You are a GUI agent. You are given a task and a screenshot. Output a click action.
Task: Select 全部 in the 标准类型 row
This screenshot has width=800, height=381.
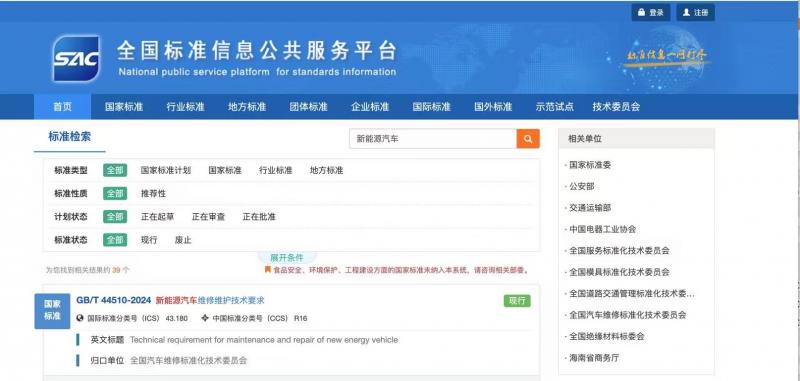click(115, 170)
